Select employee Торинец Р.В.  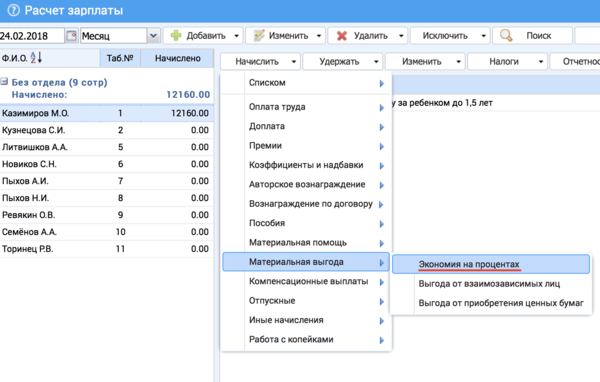click(106, 249)
